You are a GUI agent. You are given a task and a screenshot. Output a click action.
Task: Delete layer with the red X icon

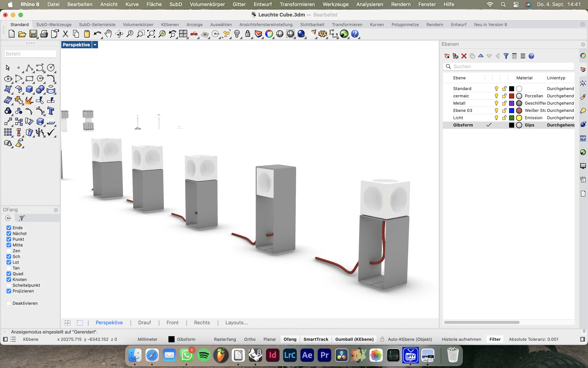464,56
